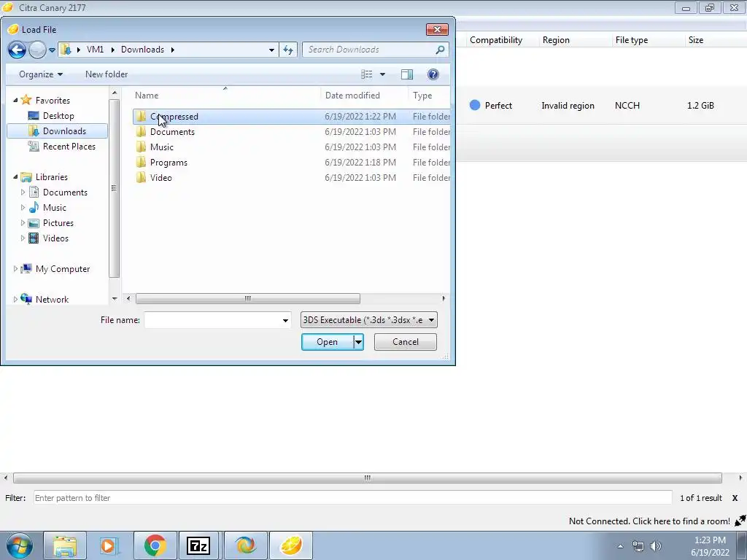Open Load File dialog help

click(x=433, y=74)
